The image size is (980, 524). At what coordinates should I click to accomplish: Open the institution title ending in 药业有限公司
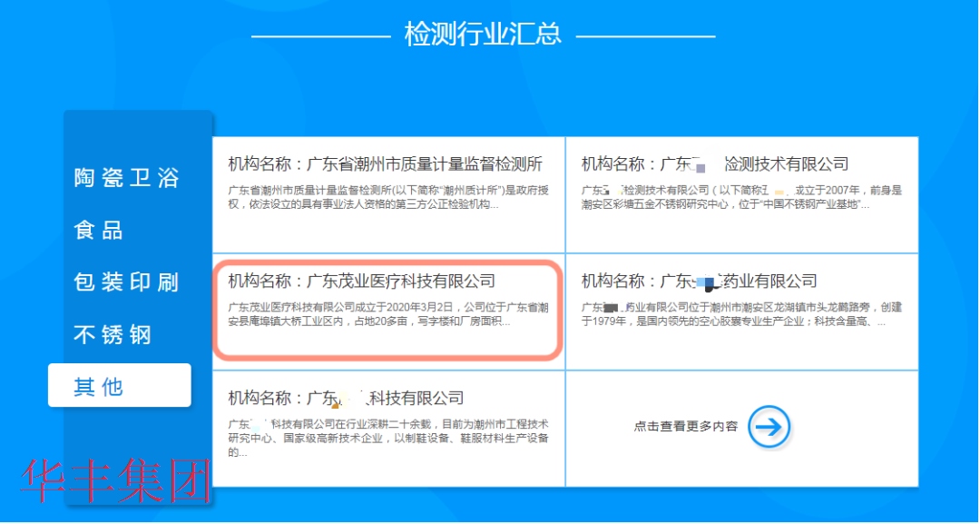pyautogui.click(x=700, y=281)
